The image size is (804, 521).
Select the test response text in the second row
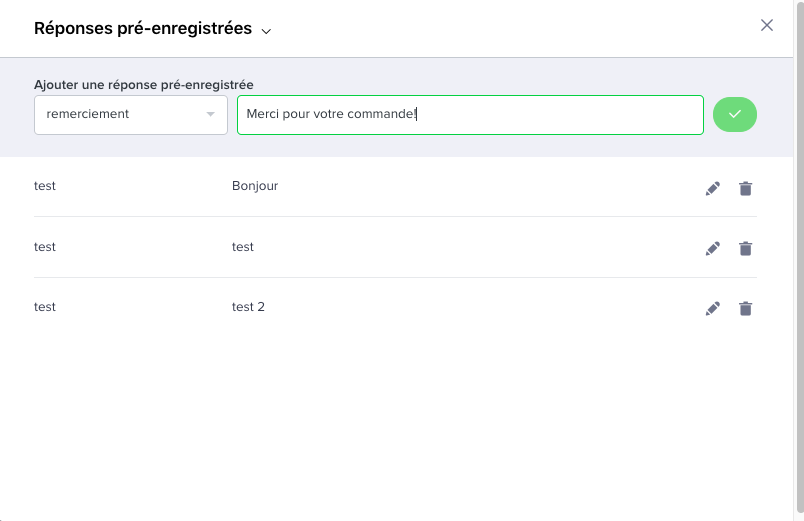point(243,247)
